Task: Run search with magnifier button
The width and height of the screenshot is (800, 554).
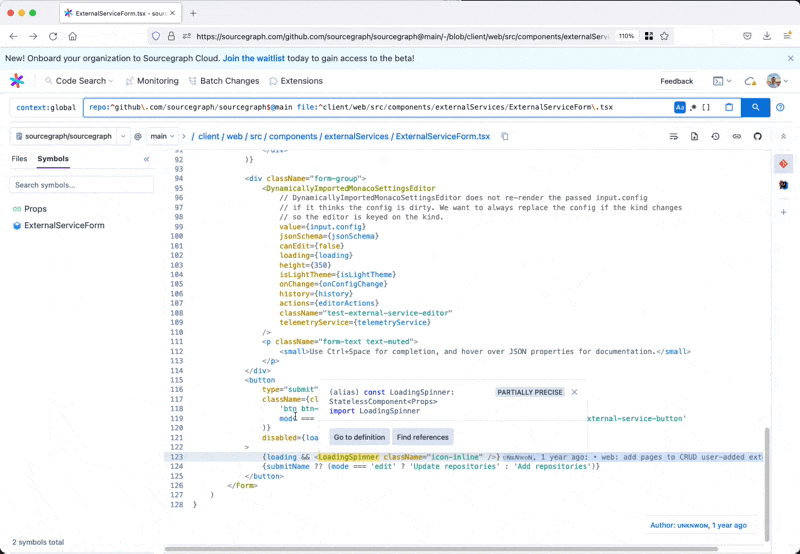Action: tap(755, 107)
